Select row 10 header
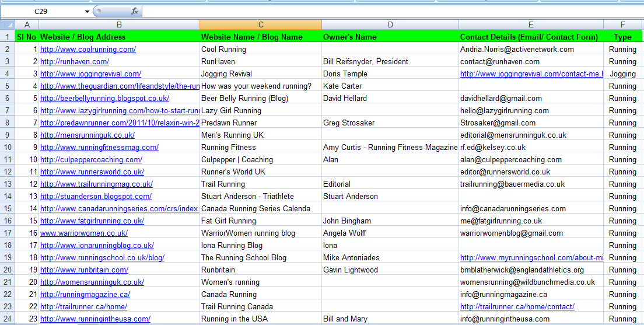This screenshot has width=644, height=325. tap(8, 147)
